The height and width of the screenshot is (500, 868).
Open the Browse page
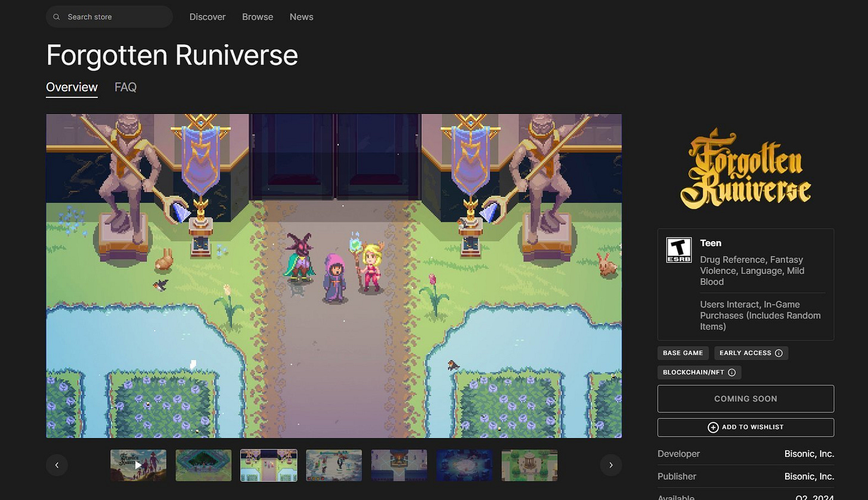point(258,17)
